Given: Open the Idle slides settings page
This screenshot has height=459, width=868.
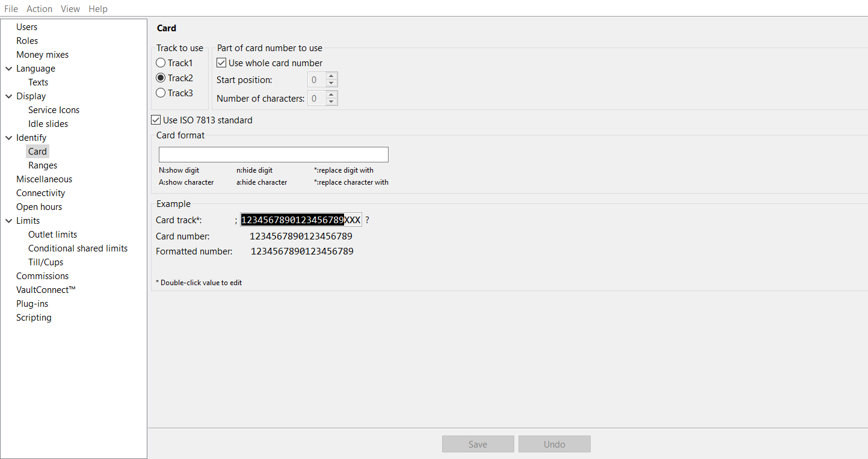Looking at the screenshot, I should (48, 123).
